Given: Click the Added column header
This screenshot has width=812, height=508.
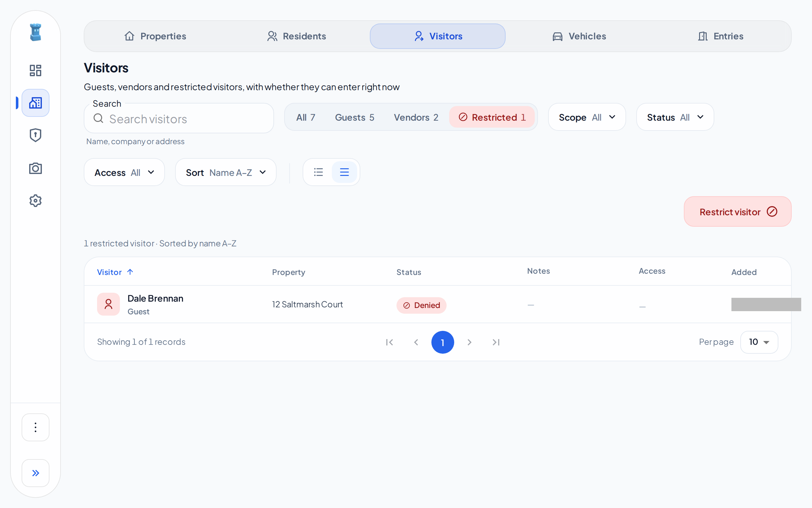Looking at the screenshot, I should tap(744, 272).
